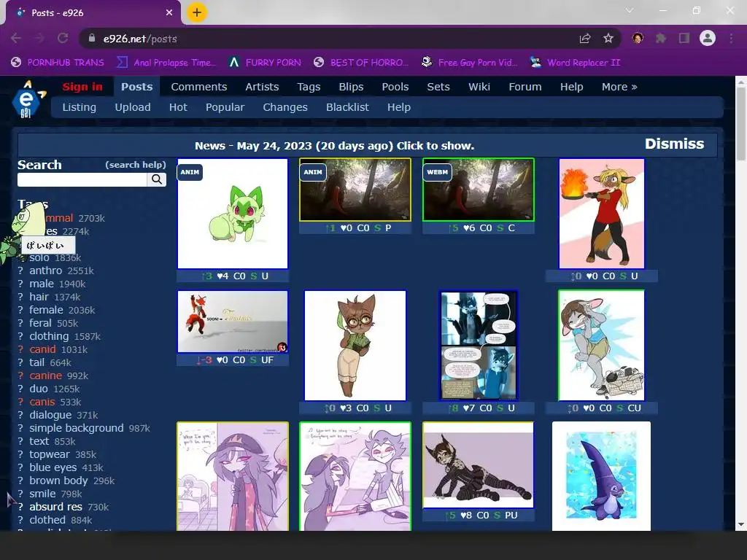Click the (search help) link
This screenshot has height=560, width=747.
point(135,165)
